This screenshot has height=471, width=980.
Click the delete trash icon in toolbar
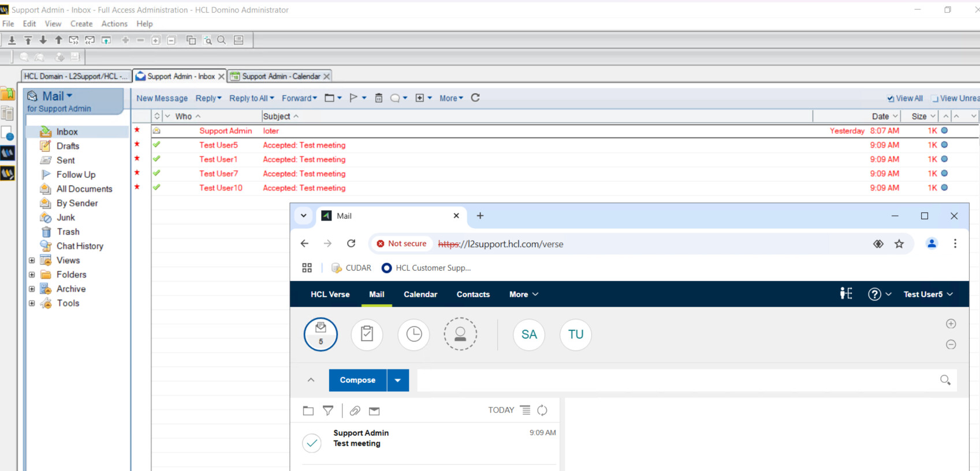coord(379,98)
